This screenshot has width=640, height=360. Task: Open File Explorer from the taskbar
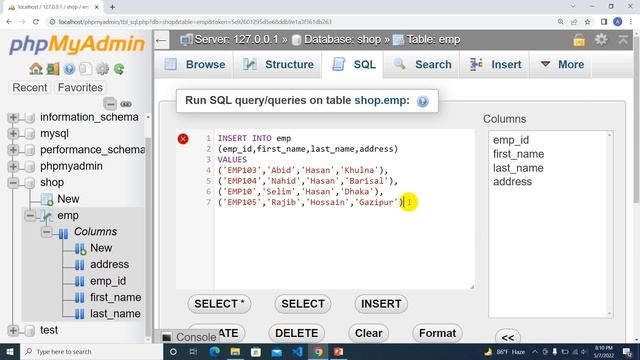235,351
